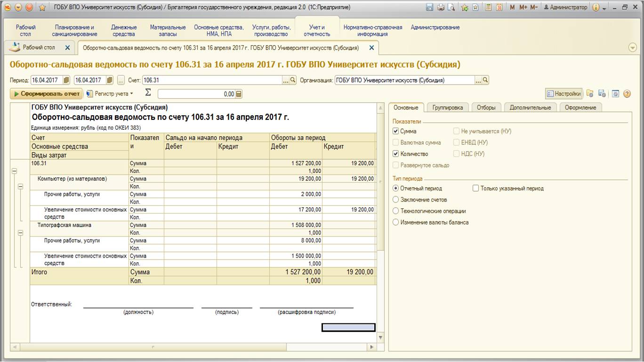644x362 pixels.
Task: Uncheck the Сумма checkbox
Action: (x=395, y=132)
